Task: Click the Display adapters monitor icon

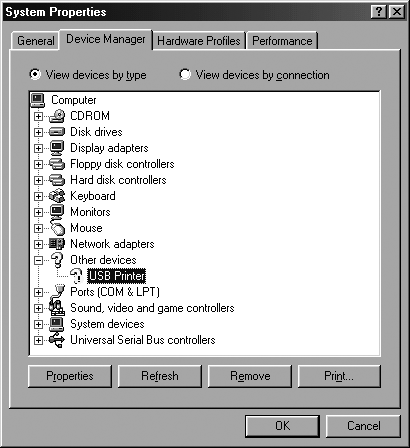Action: (x=57, y=148)
